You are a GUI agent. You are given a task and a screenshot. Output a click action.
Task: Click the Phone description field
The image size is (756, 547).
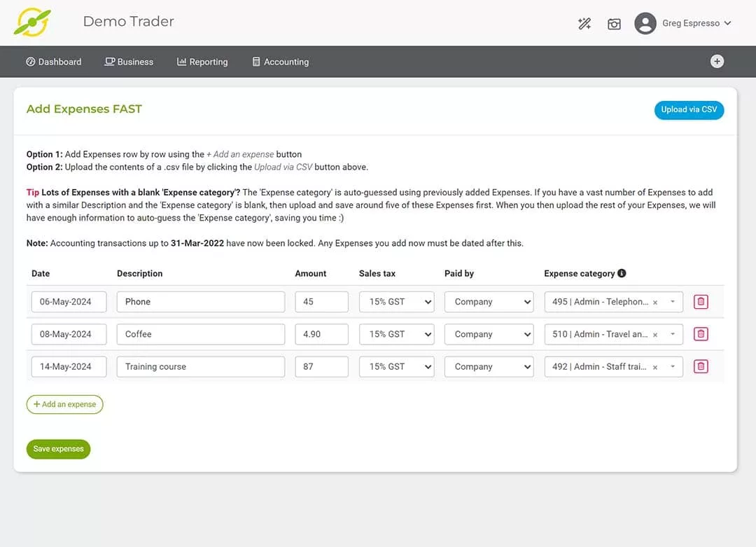point(201,302)
